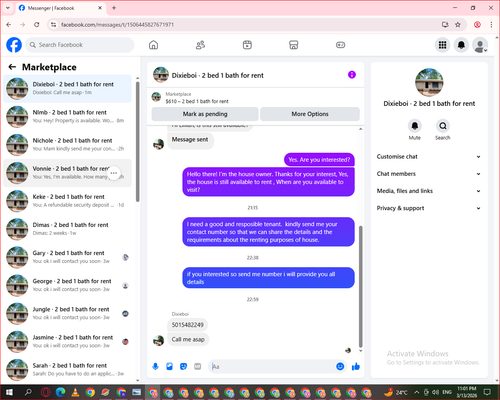This screenshot has height=400, width=500.
Task: Click the chat list scrollbar
Action: tap(137, 142)
